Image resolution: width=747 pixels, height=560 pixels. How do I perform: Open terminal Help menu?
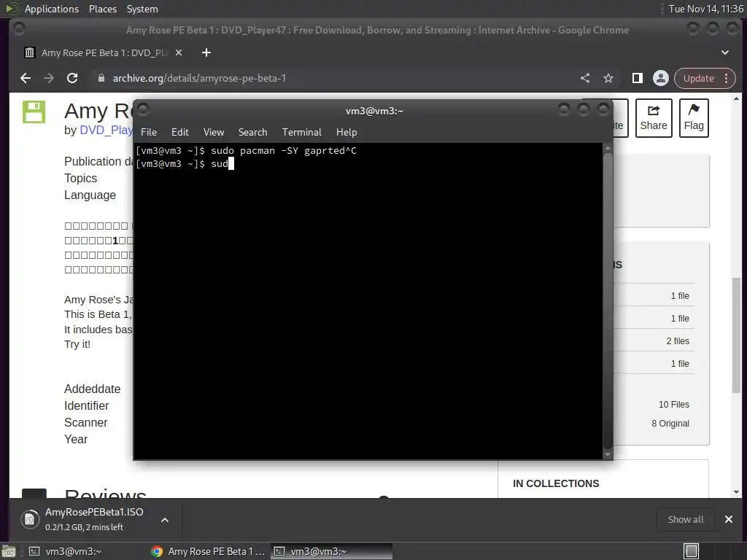click(347, 133)
